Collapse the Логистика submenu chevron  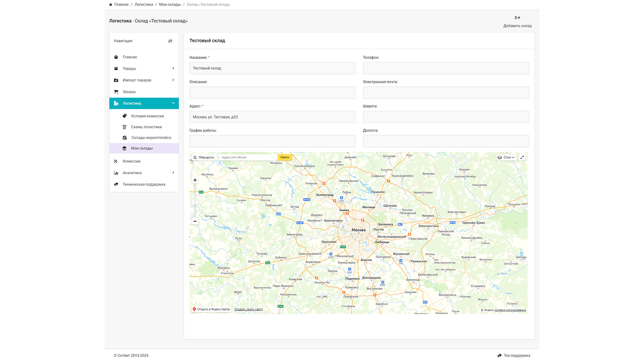[173, 103]
